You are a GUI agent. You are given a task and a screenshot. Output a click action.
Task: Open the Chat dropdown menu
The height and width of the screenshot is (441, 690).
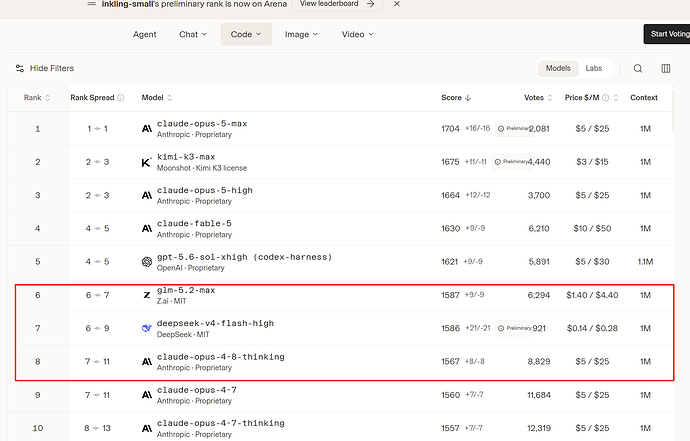pos(193,34)
